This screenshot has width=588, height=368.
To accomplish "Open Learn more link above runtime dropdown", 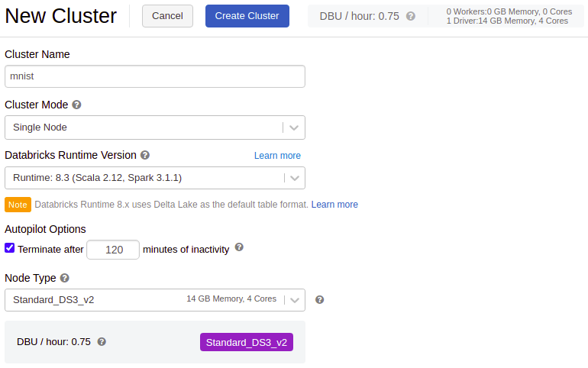I will click(277, 156).
